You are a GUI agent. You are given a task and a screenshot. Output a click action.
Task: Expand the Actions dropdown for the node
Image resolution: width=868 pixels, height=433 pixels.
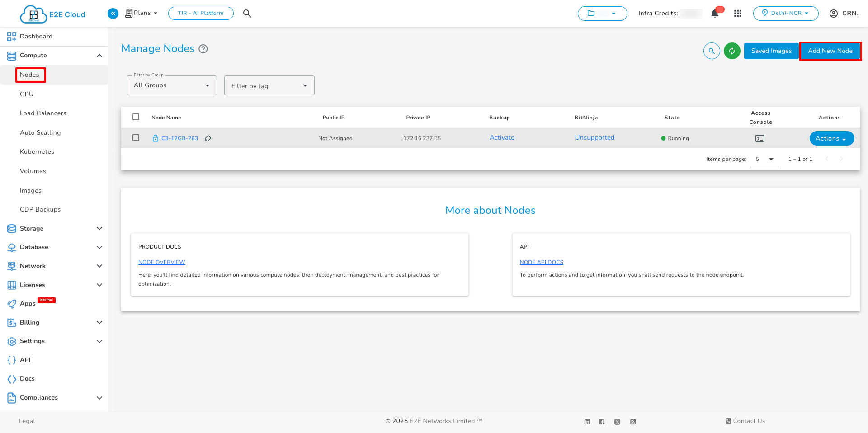point(831,138)
